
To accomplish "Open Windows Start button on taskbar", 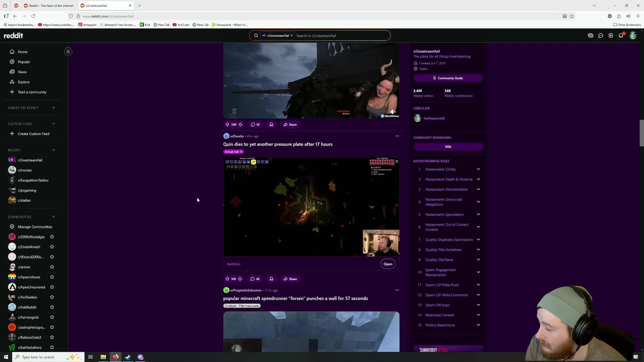I will [6, 357].
